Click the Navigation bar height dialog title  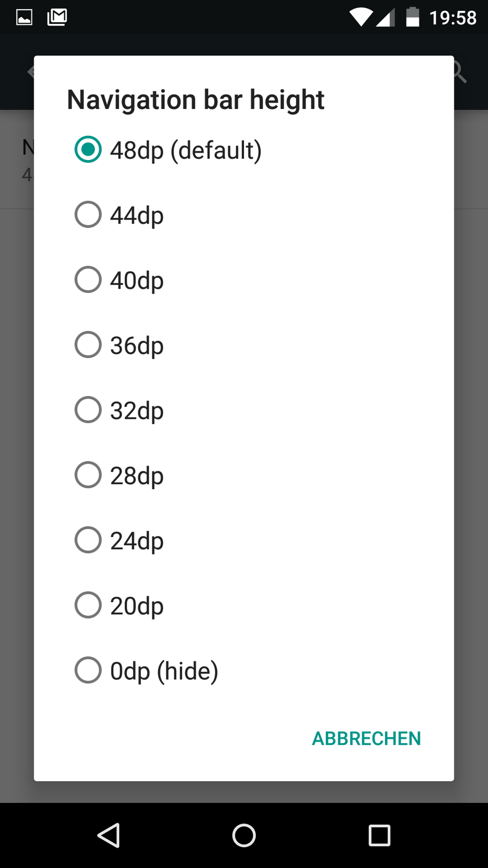pyautogui.click(x=196, y=100)
